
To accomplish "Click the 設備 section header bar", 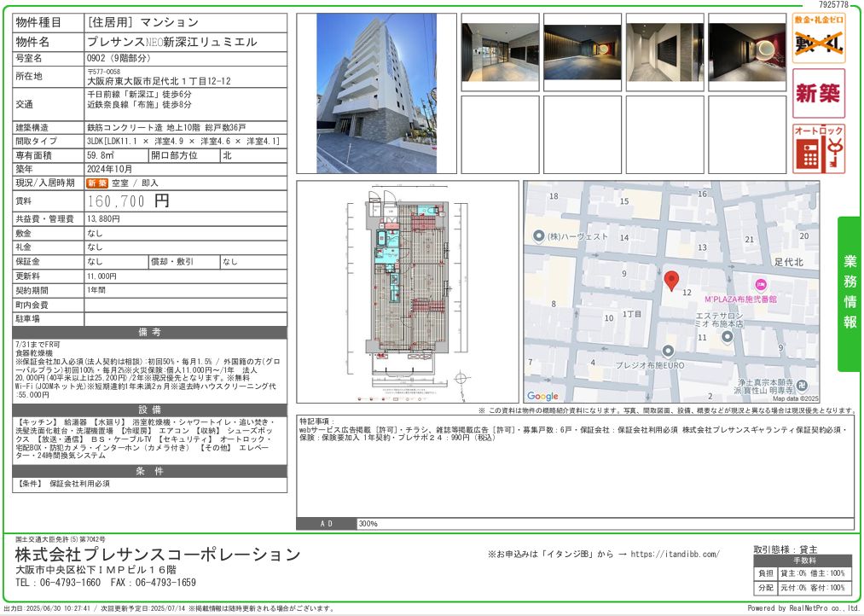I will [x=149, y=410].
